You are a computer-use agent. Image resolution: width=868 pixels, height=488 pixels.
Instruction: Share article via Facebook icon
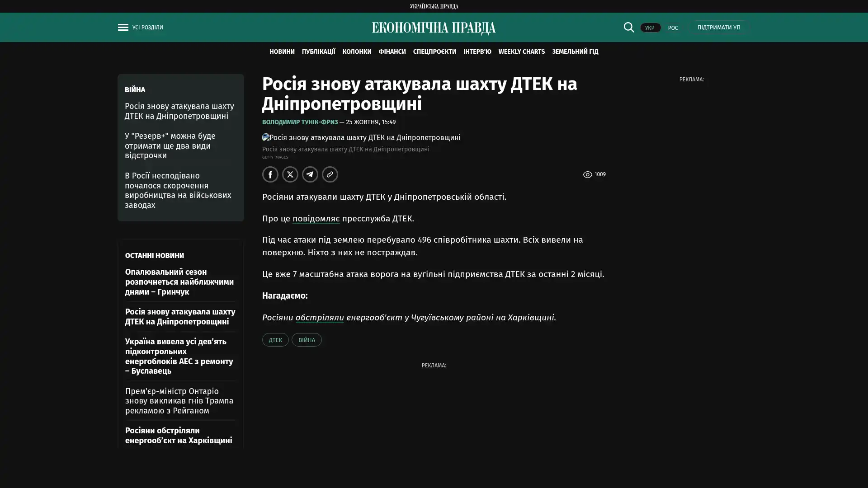270,174
